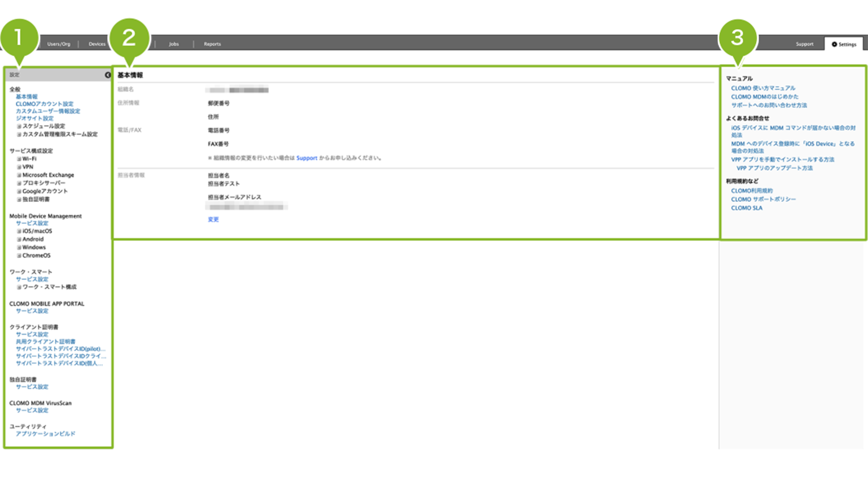Collapse the 設定 sidebar with arrow icon

(107, 75)
